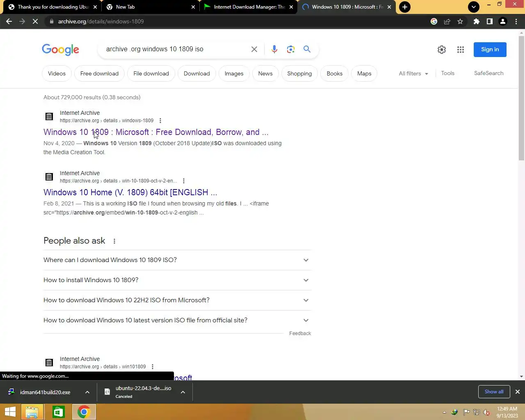Open Microsoft Store from the taskbar
Screen dimensions: 525x420
[x=59, y=412]
